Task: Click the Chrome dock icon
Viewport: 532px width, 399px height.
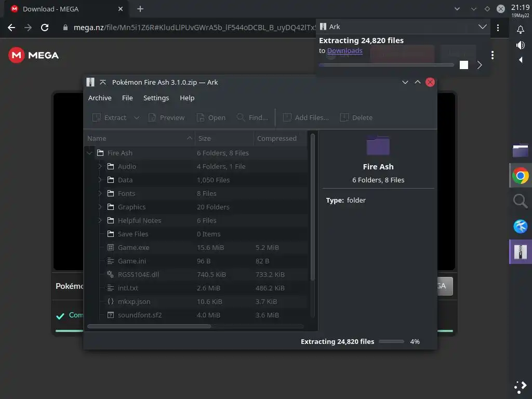Action: coord(521,176)
